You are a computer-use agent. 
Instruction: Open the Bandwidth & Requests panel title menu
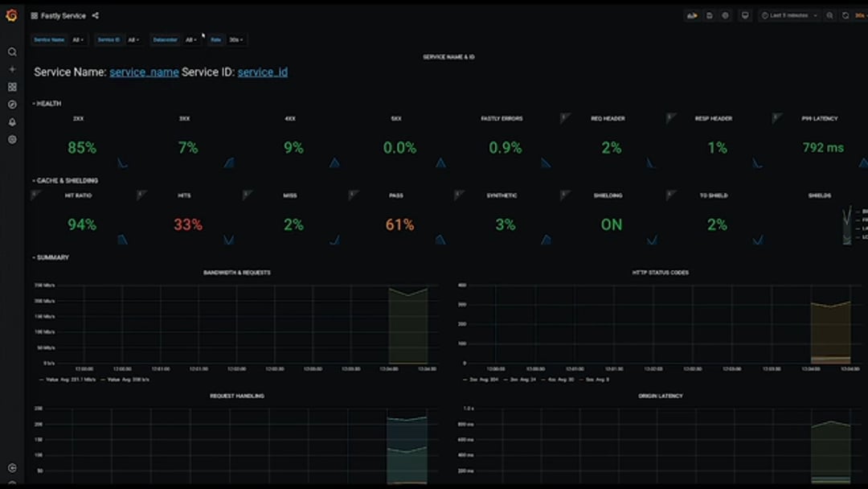237,273
